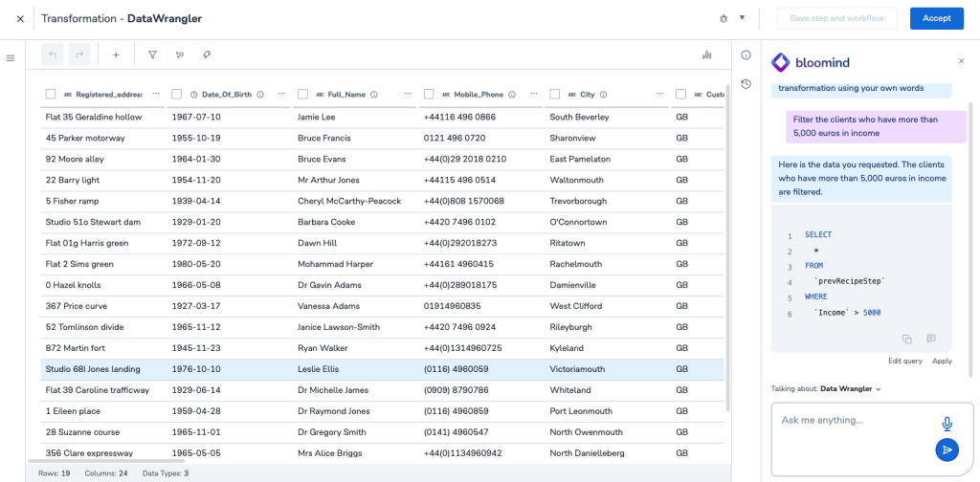Click the add step plus icon

[x=116, y=55]
